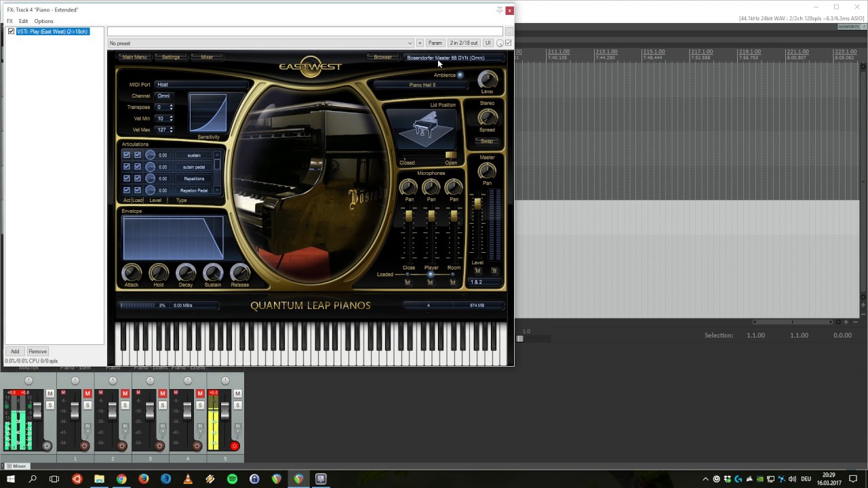868x488 pixels.
Task: Click record arm on mixer track 5
Action: pyautogui.click(x=235, y=446)
